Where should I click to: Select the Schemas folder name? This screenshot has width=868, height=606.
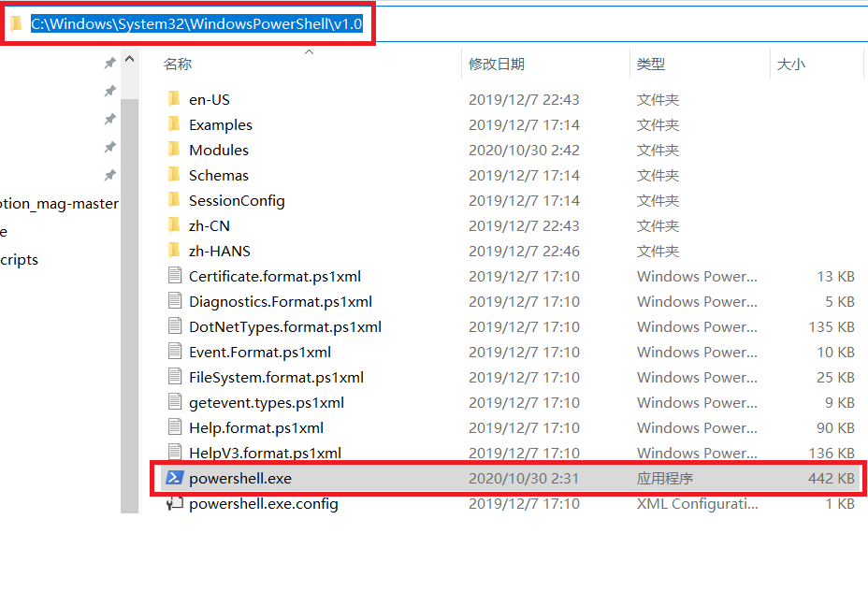[x=219, y=176]
